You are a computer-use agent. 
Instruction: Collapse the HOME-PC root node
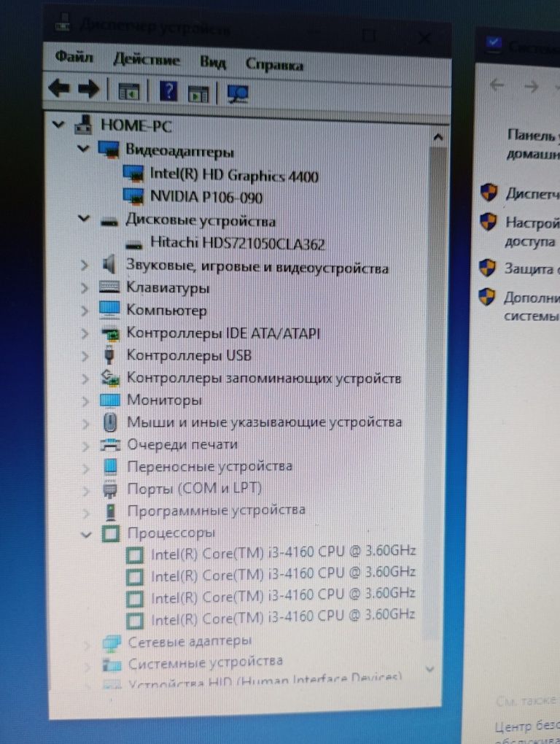[58, 125]
